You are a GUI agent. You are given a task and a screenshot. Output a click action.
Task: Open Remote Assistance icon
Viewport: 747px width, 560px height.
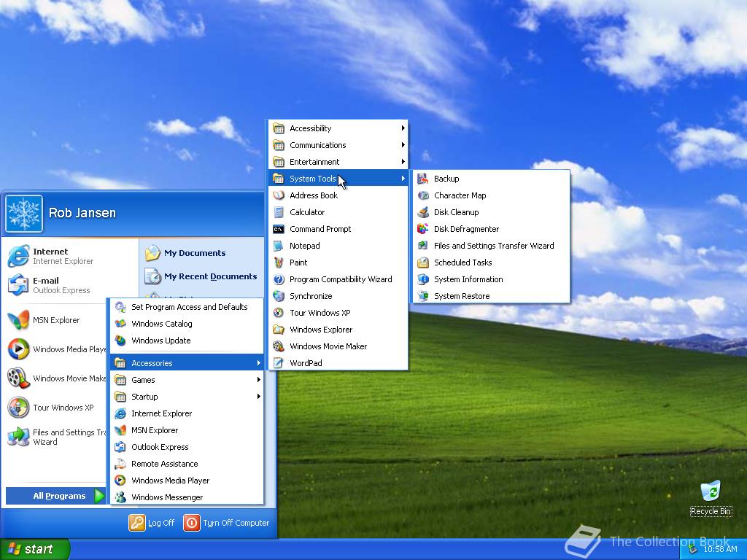pos(120,464)
